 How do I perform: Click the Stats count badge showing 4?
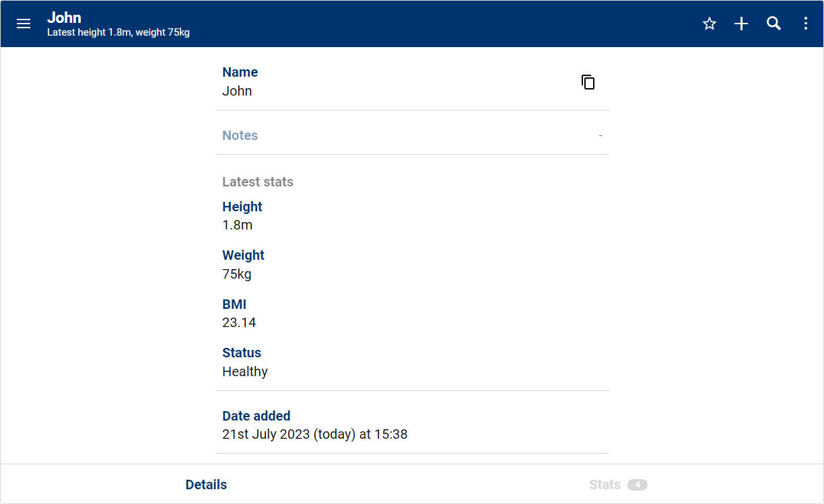(x=637, y=484)
